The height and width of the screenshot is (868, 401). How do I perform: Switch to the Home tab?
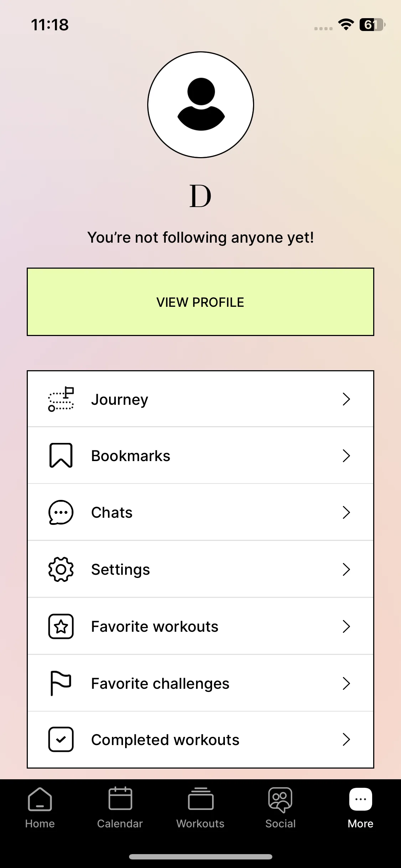point(40,808)
